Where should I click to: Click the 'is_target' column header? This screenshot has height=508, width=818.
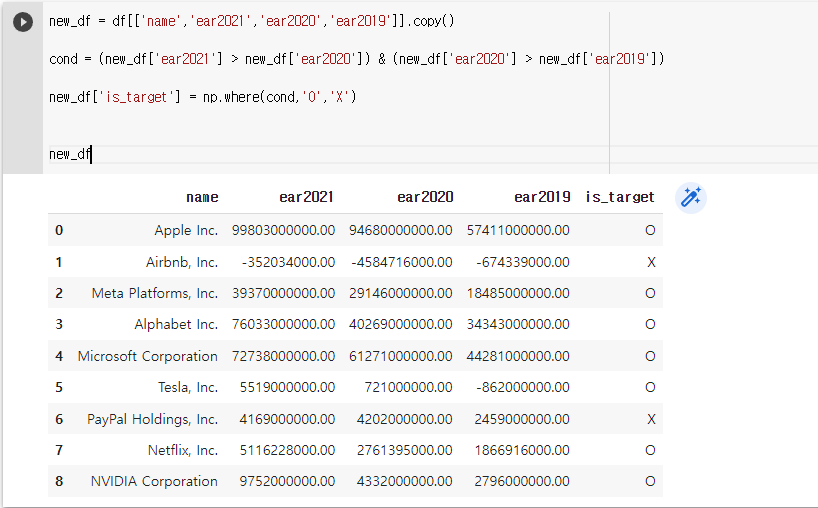(x=620, y=197)
